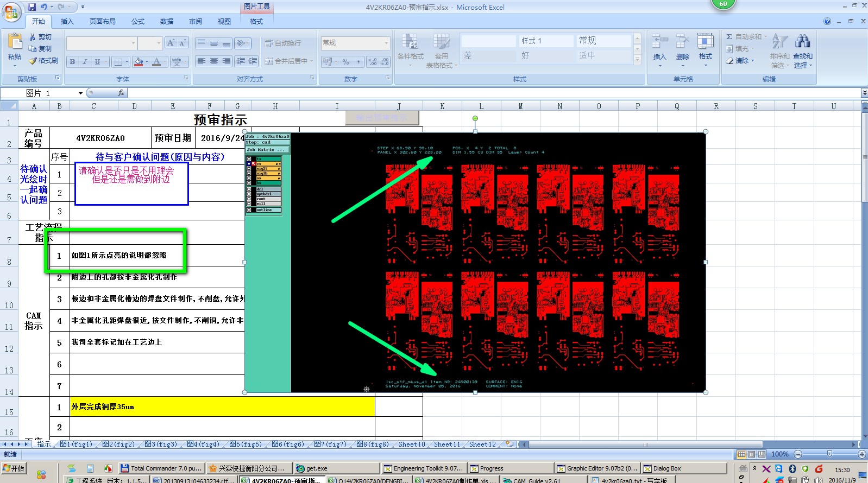Viewport: 868px width, 483px height.
Task: Expand the Name Box dropdown arrow
Action: click(80, 93)
